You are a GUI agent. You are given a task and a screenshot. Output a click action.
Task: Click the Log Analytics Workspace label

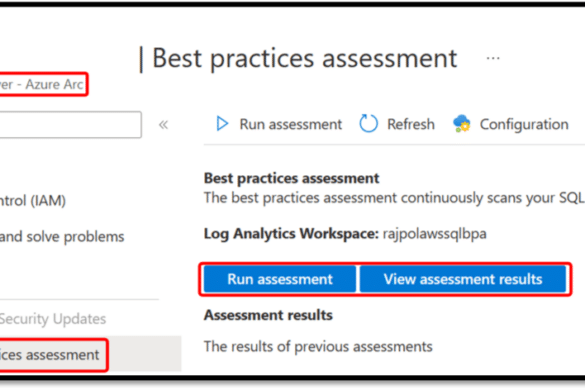click(x=291, y=234)
